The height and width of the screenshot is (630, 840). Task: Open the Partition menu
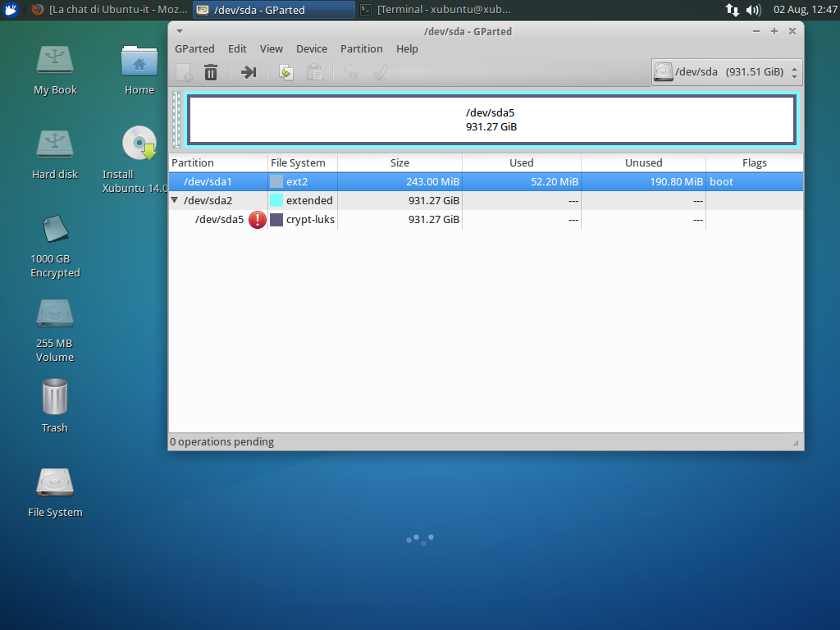362,48
